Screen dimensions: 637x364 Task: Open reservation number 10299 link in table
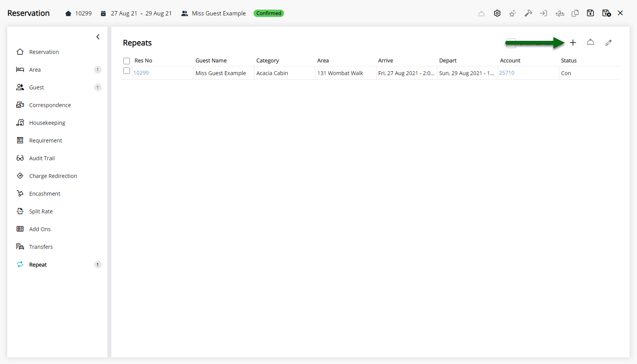coord(141,73)
